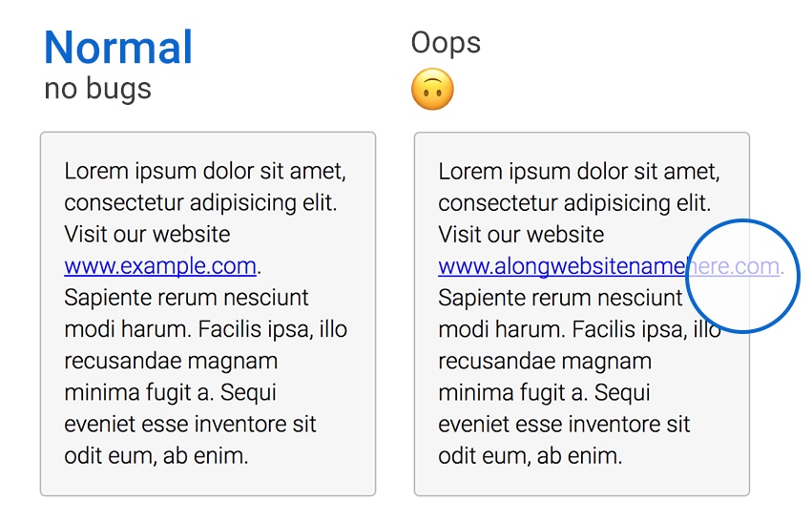Viewport: 812px width, 521px height.
Task: Click 'Sapiente rerum nesciunt' in right card
Action: click(560, 299)
